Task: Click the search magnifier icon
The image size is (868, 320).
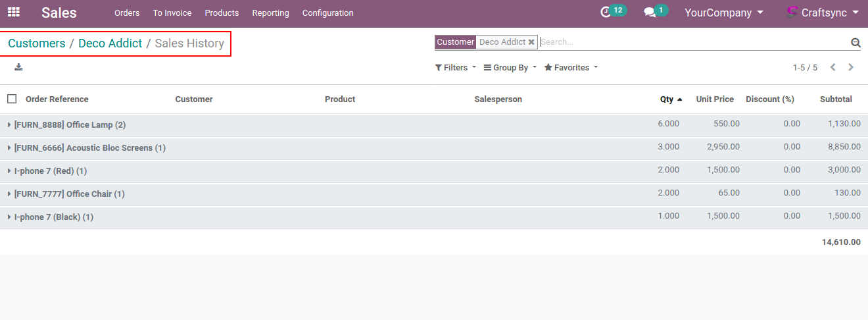Action: pos(856,42)
